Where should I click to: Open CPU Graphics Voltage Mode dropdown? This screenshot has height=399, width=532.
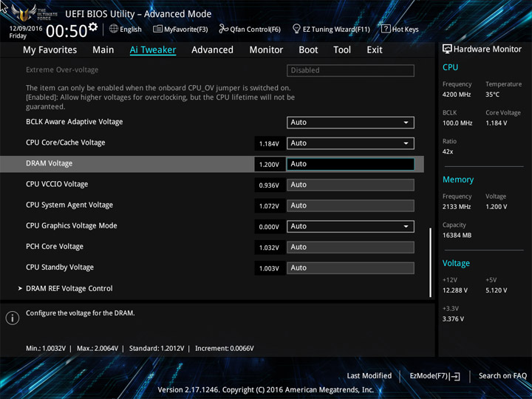click(x=350, y=226)
